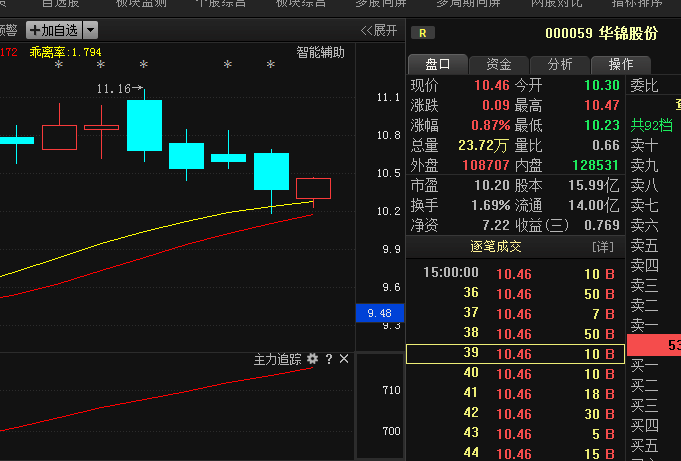Screen dimensions: 681x461
Task: Click the 换手 value 1.69%
Action: (491, 205)
